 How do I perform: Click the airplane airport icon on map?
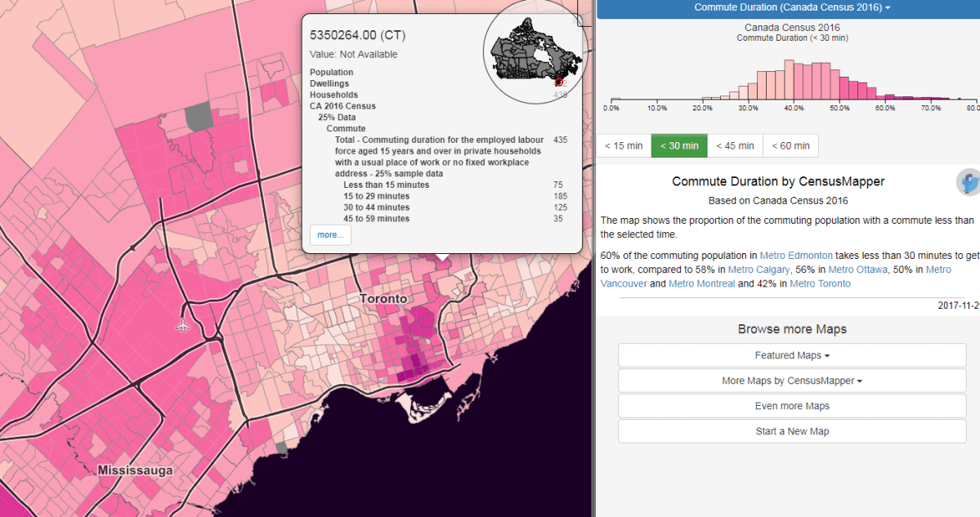pos(184,324)
